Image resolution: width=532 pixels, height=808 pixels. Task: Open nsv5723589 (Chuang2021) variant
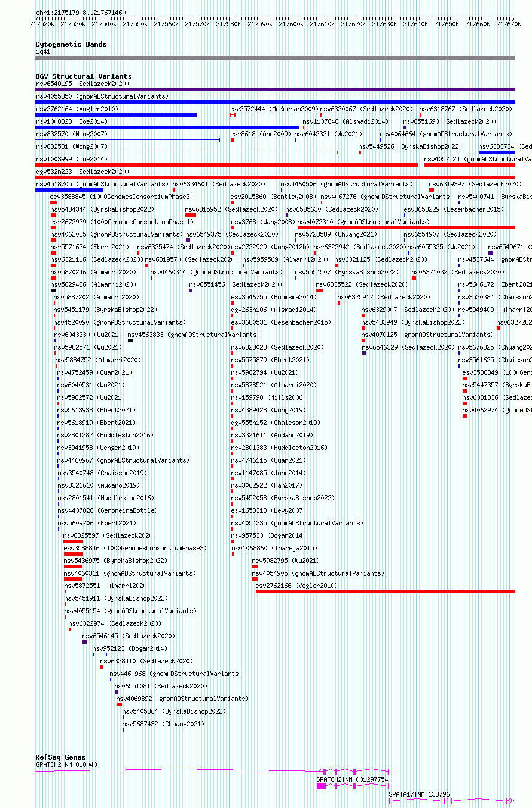336,234
